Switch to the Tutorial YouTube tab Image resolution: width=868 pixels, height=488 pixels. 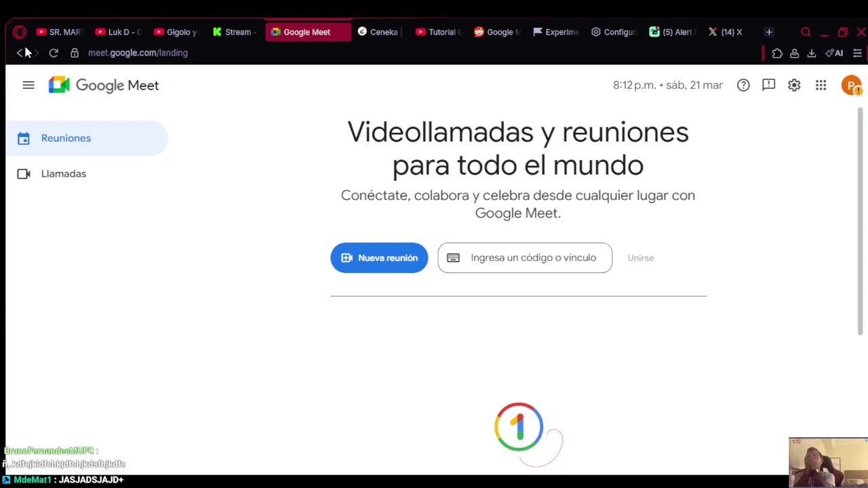pyautogui.click(x=439, y=32)
